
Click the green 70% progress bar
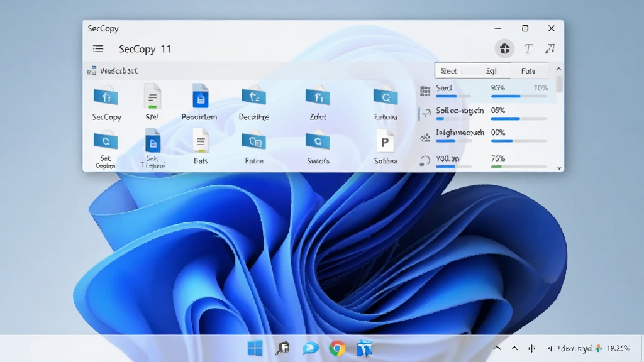[519, 167]
